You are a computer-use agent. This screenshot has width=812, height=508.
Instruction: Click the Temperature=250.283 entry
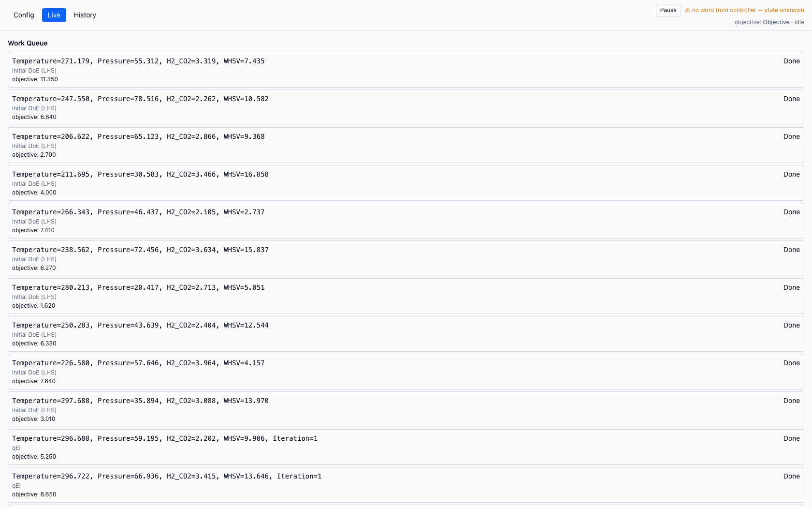tap(406, 334)
